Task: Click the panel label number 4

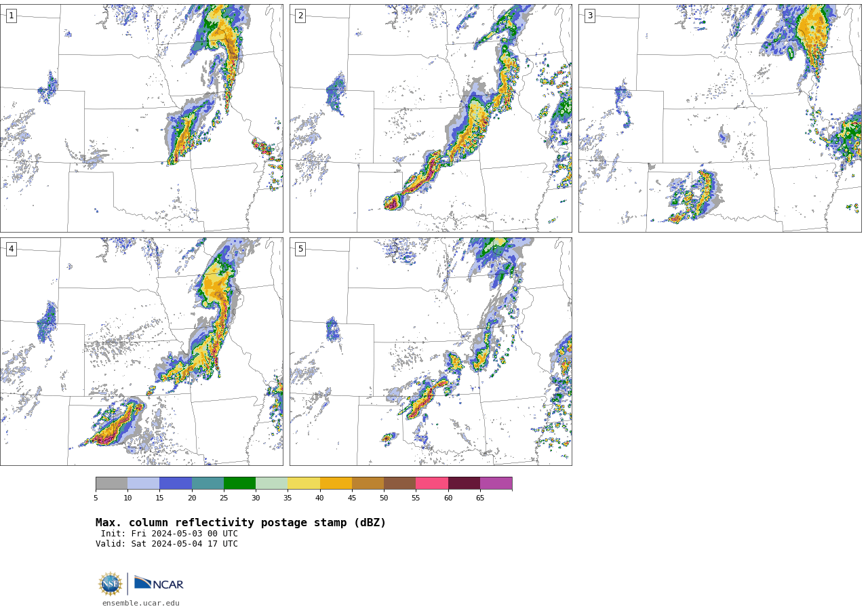Action: tap(11, 249)
